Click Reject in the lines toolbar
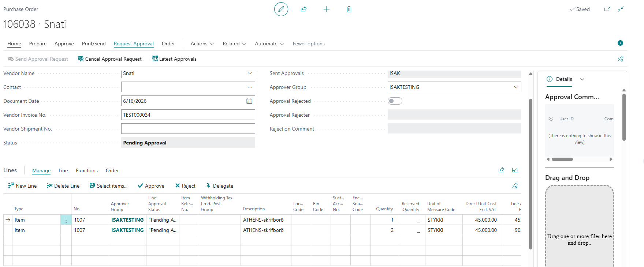 pos(185,186)
